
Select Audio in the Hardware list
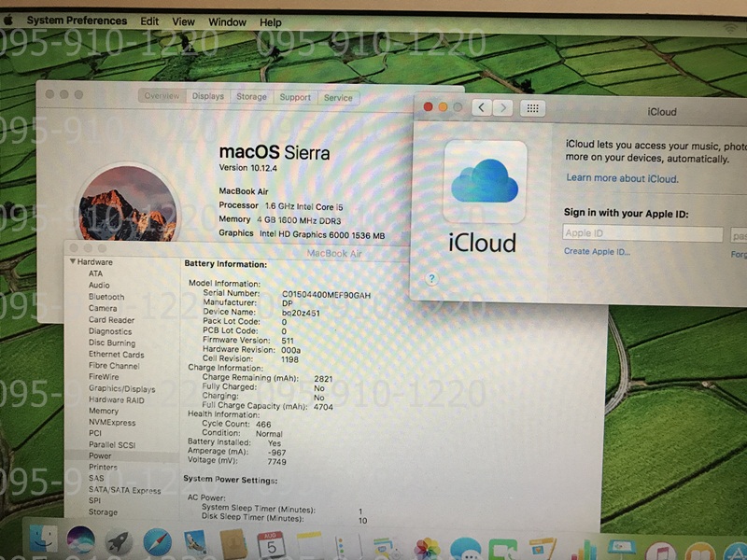click(99, 285)
